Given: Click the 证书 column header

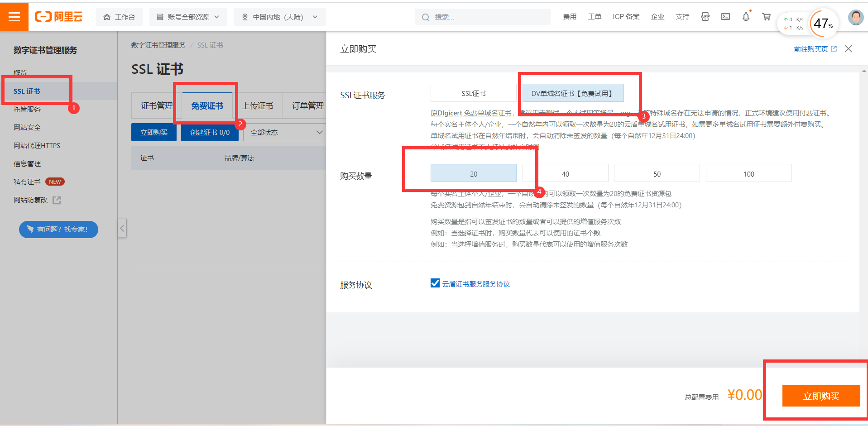Looking at the screenshot, I should [147, 158].
